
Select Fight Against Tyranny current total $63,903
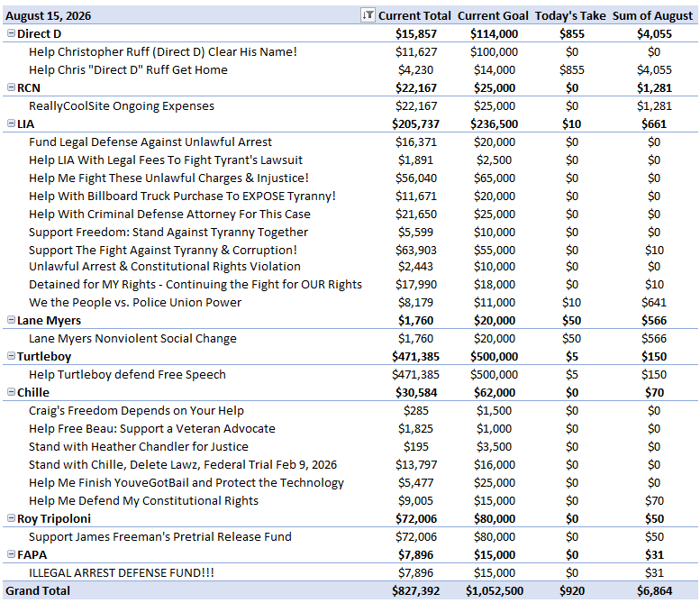point(415,251)
